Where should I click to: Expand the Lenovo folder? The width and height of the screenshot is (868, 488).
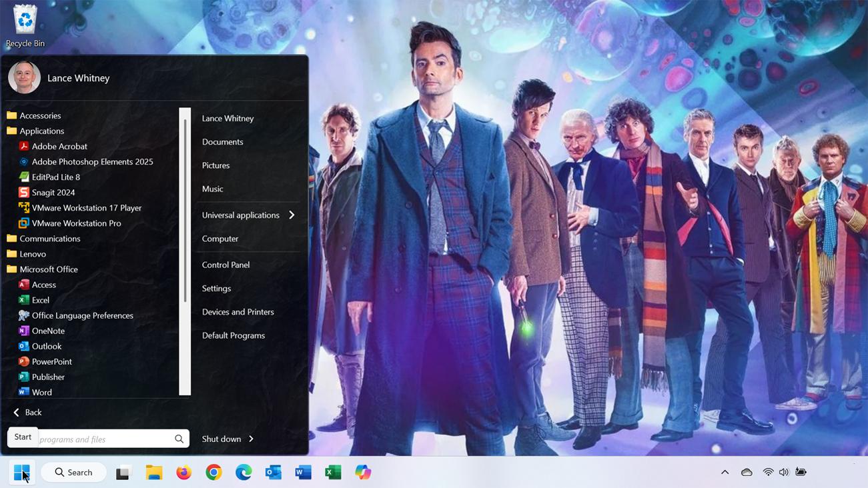tap(26, 253)
